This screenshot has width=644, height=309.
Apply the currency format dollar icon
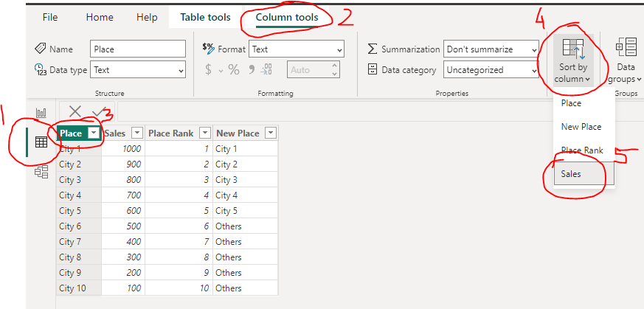(x=208, y=70)
